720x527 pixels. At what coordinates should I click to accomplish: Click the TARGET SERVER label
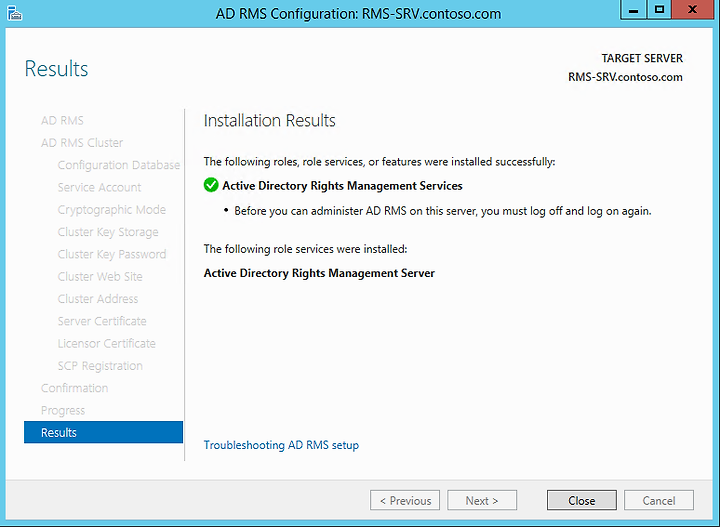[x=642, y=58]
